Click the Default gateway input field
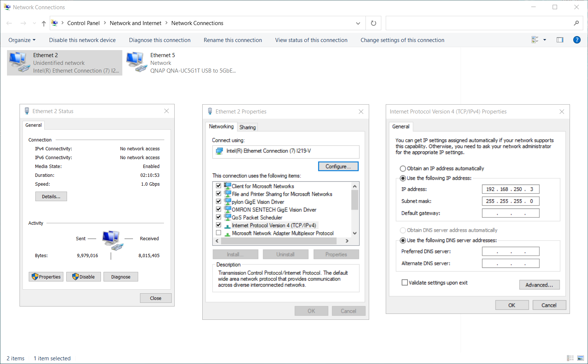The height and width of the screenshot is (364, 588). pyautogui.click(x=510, y=213)
